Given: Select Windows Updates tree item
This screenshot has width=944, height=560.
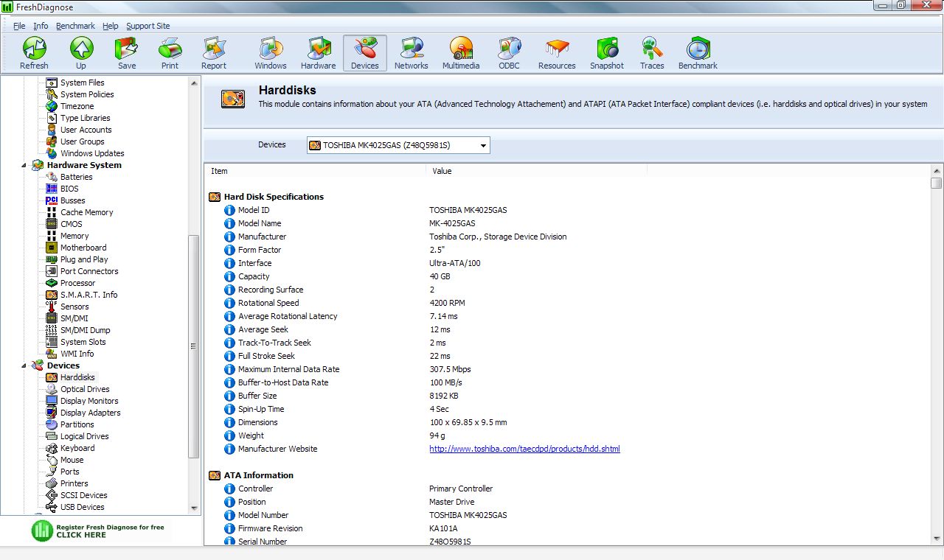Looking at the screenshot, I should tap(92, 153).
